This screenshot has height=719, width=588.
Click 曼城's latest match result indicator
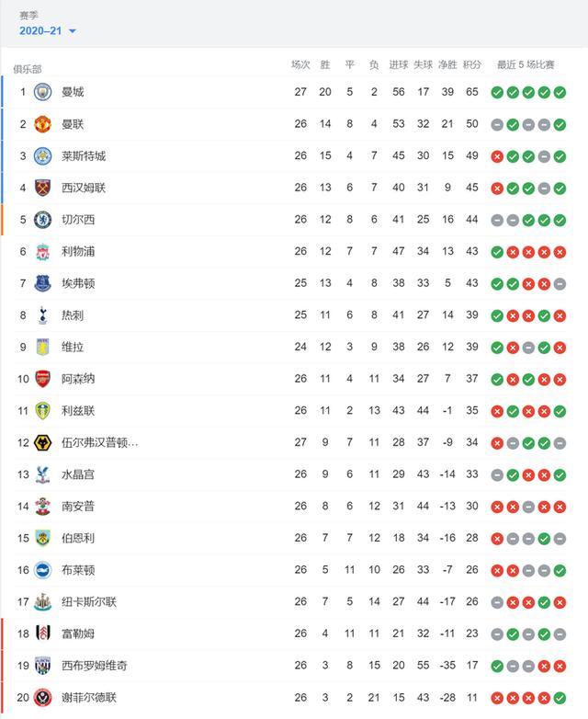(x=560, y=92)
